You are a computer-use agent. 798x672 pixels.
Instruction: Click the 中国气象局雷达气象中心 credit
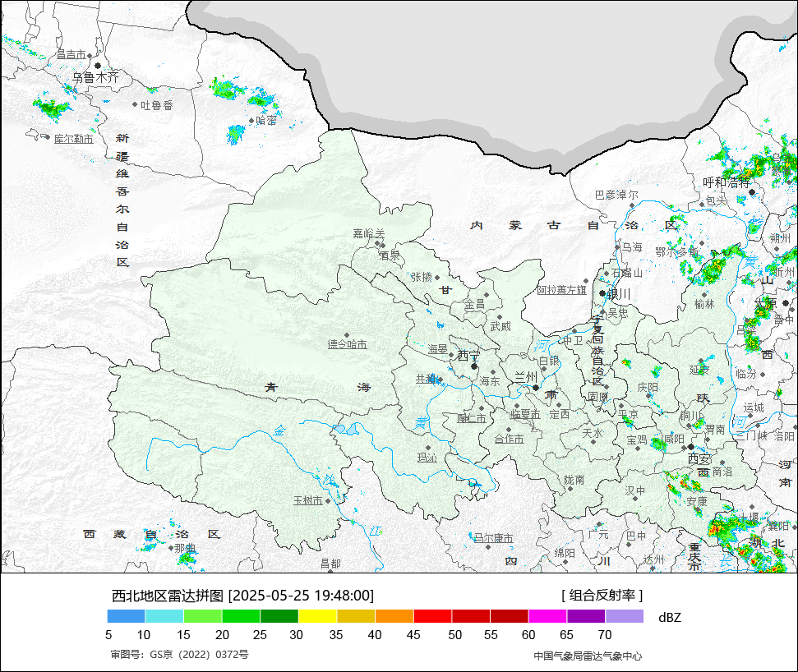point(588,656)
